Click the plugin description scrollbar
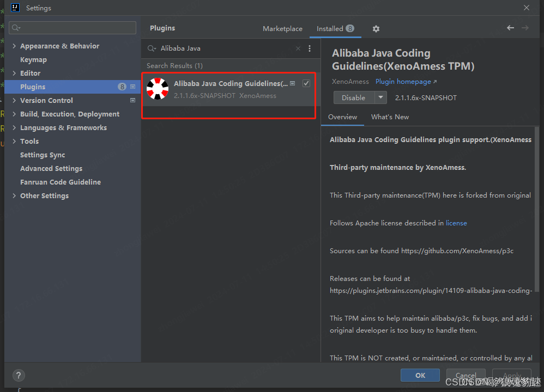Image resolution: width=544 pixels, height=392 pixels. pos(537,210)
